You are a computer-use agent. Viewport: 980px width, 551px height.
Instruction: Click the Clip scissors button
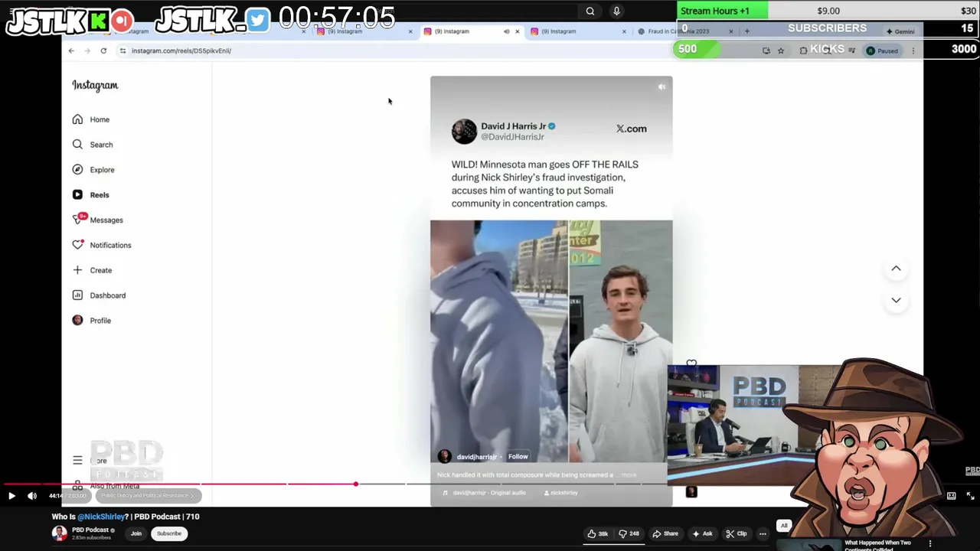point(737,533)
